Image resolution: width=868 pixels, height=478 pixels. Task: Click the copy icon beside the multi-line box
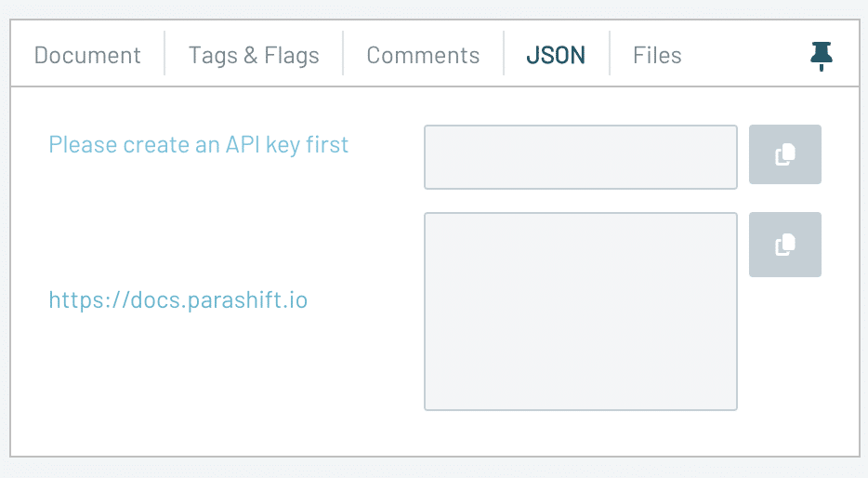(x=784, y=245)
